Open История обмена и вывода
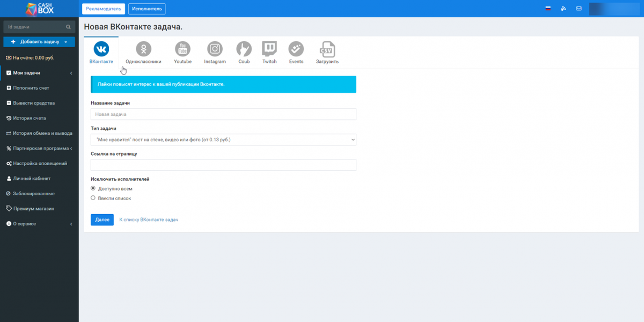This screenshot has width=644, height=322. coord(39,133)
